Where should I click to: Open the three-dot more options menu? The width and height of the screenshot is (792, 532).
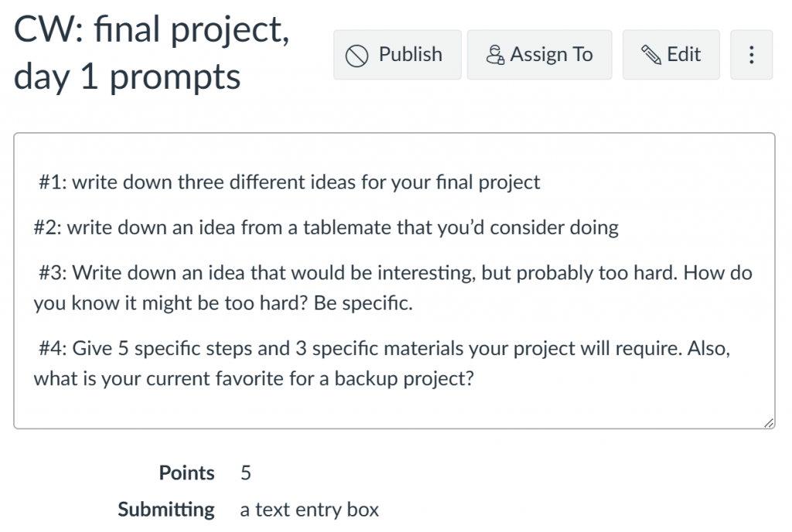pos(751,54)
